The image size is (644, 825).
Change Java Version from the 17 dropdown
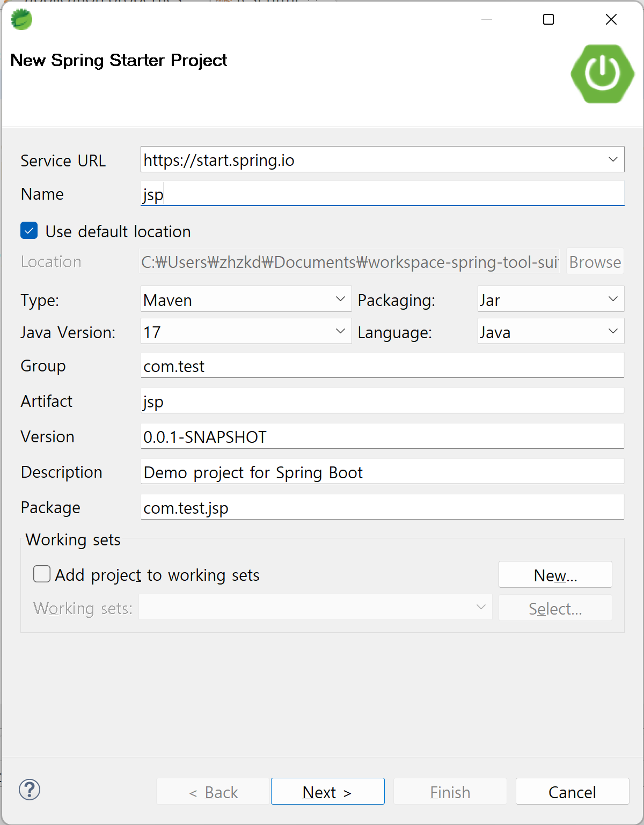click(246, 331)
